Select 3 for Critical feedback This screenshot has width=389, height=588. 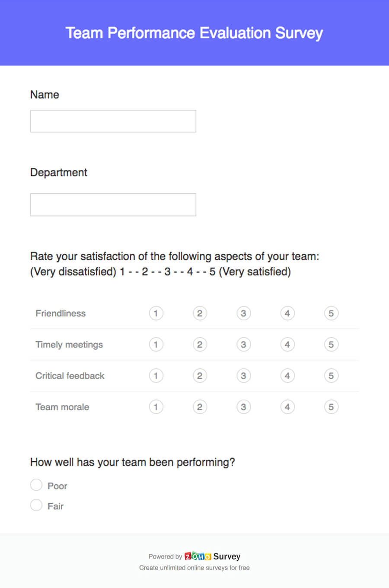click(243, 376)
